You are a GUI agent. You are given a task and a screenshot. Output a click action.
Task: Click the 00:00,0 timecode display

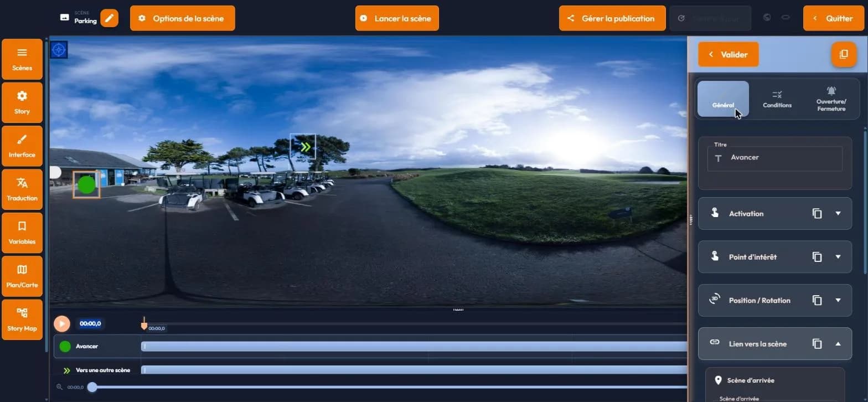(x=90, y=323)
